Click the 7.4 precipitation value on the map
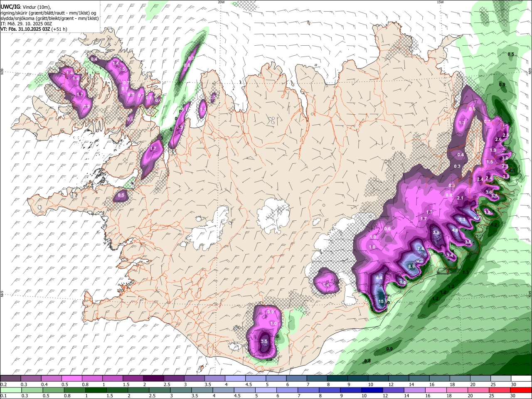 coord(421,249)
